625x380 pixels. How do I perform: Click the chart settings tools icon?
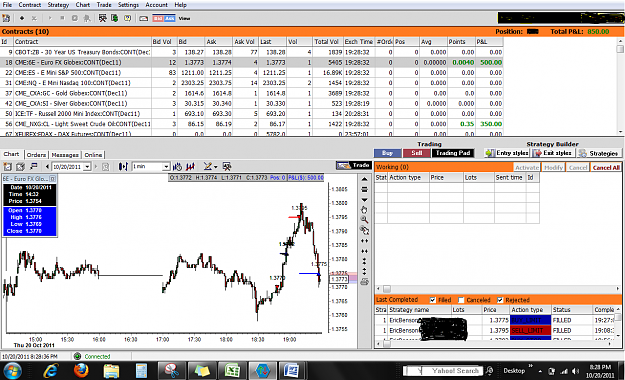click(227, 166)
